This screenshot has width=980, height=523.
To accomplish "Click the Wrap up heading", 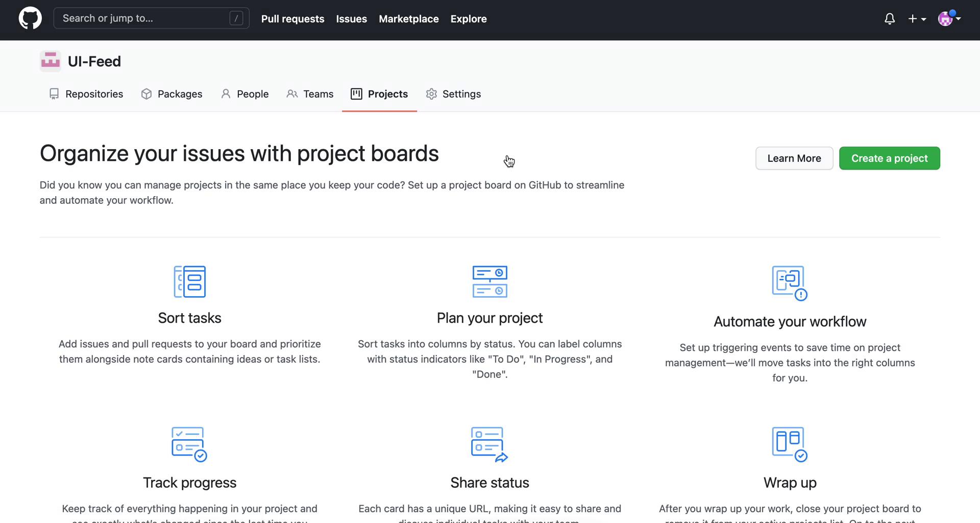I will pos(790,483).
